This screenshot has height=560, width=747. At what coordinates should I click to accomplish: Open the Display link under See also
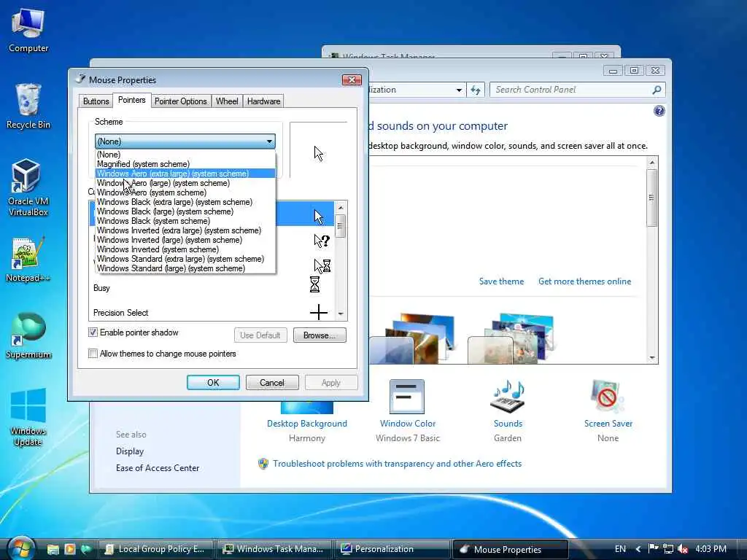tap(130, 451)
